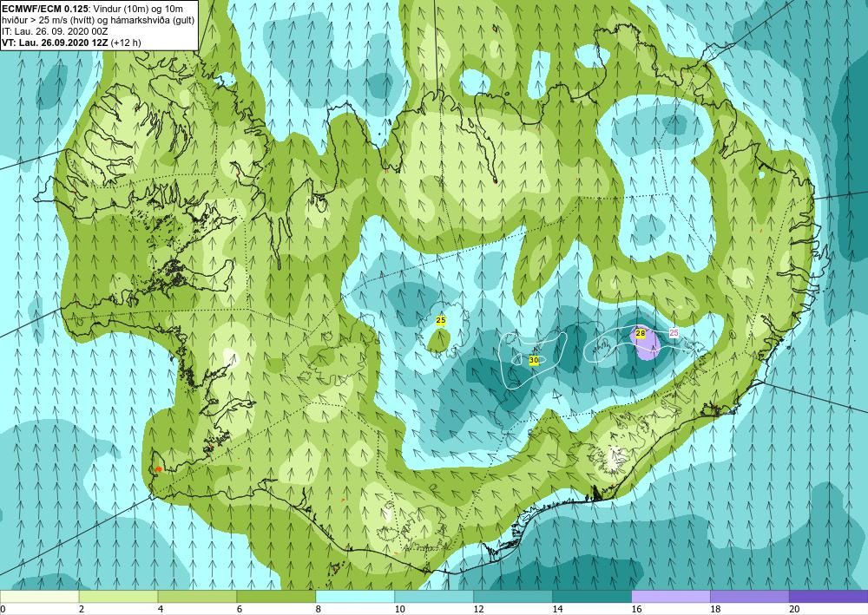The image size is (868, 615).
Task: Click the scale value 20
Action: (794, 609)
